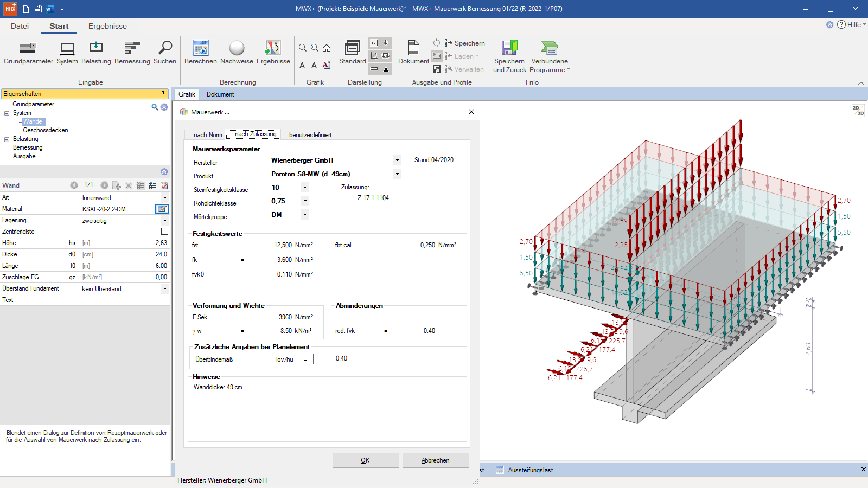Toggle distributed load display icon
This screenshot has width=868, height=488.
(386, 55)
